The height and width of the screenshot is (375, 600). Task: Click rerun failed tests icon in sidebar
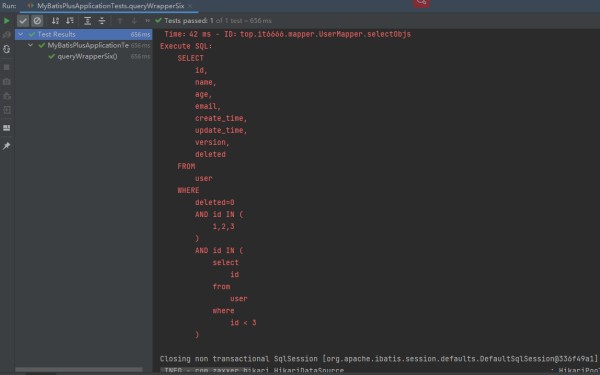click(x=7, y=35)
